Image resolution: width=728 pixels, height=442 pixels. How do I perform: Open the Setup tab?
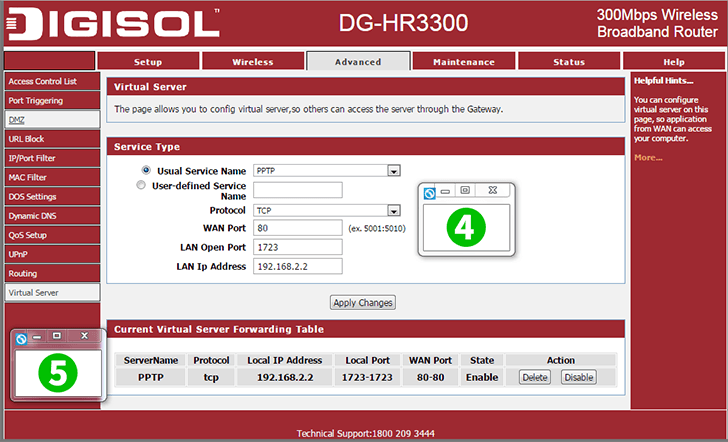[148, 61]
